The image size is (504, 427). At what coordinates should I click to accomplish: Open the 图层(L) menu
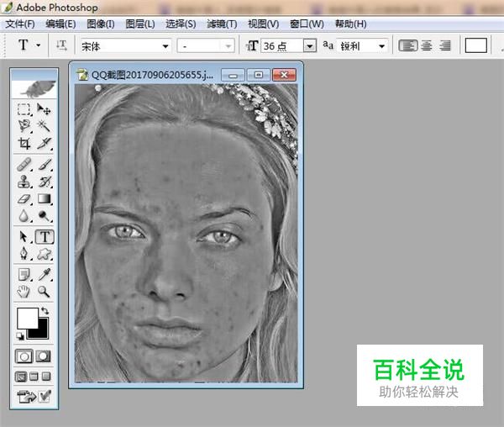coord(140,24)
